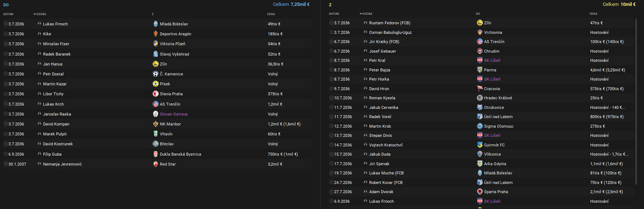Viewport: 644px width, 209px height.
Task: Click the Vítavín club badge
Action: tap(155, 134)
